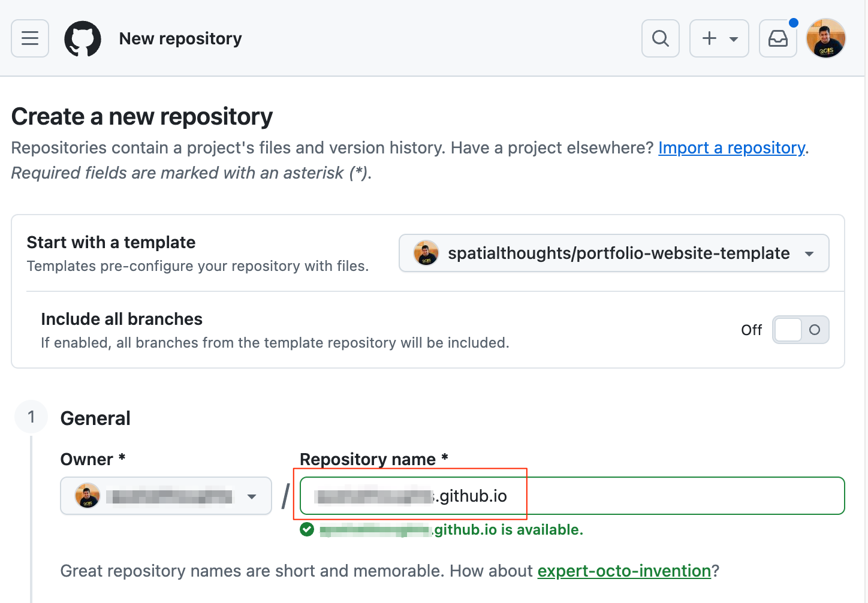Open the user profile avatar menu
868x603 pixels.
[x=825, y=38]
